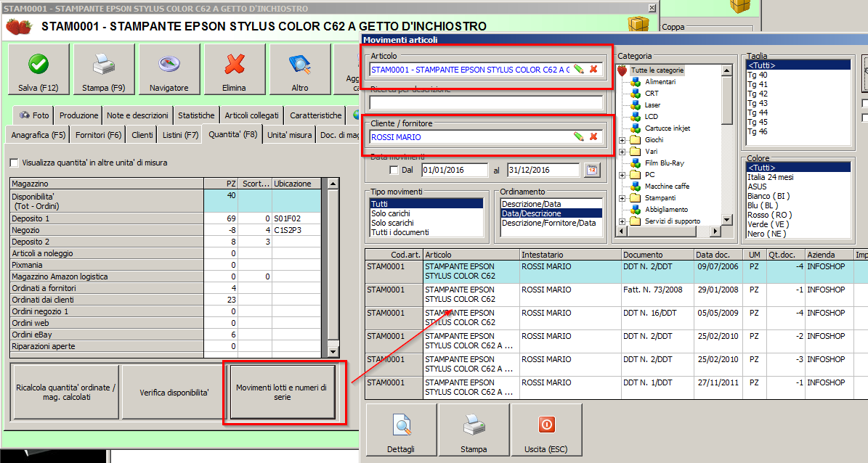Open Articoli collegati tab
The image size is (868, 463).
pos(252,115)
